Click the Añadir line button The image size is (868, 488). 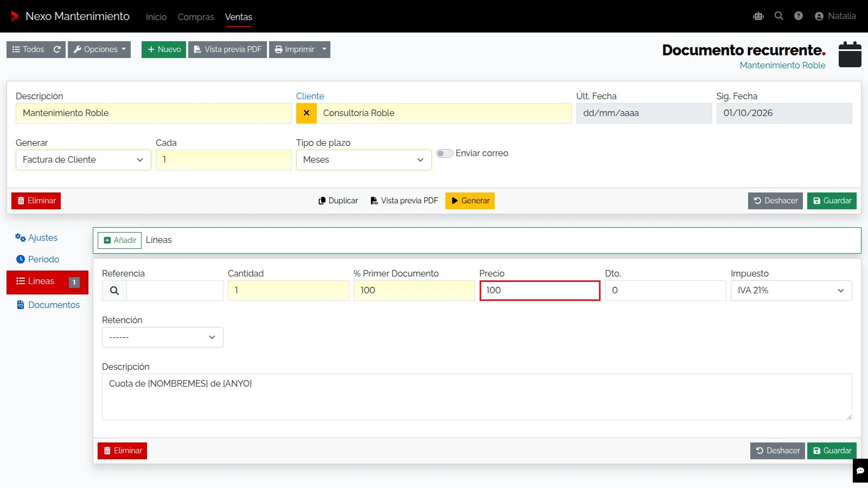tap(119, 240)
